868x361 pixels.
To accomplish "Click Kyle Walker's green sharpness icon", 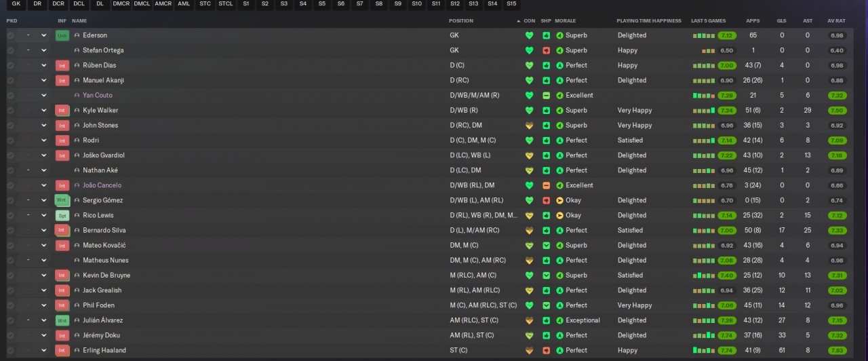I will point(546,110).
